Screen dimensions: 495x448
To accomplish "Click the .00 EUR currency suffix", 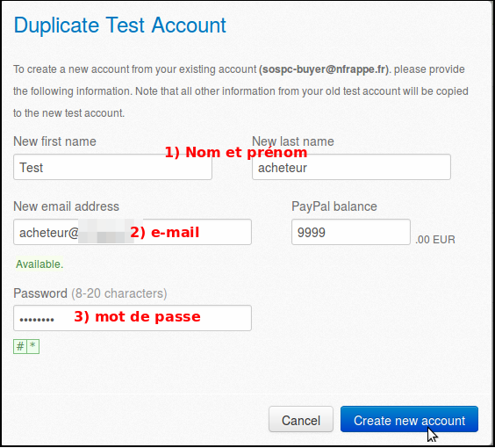I will 435,240.
